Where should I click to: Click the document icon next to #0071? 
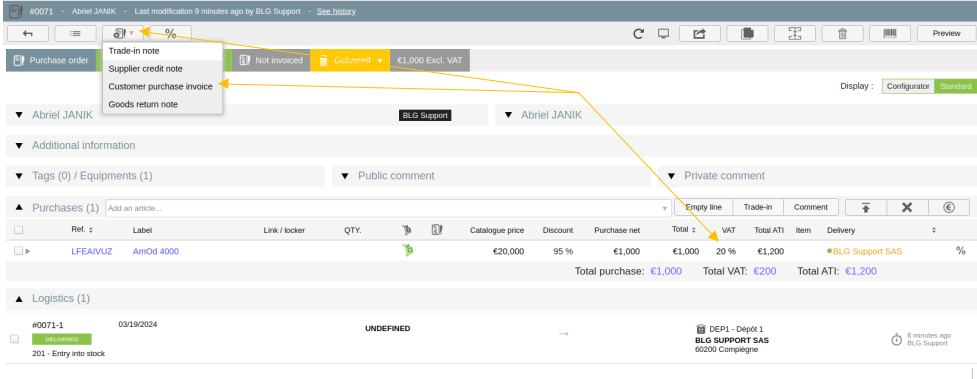[x=16, y=11]
